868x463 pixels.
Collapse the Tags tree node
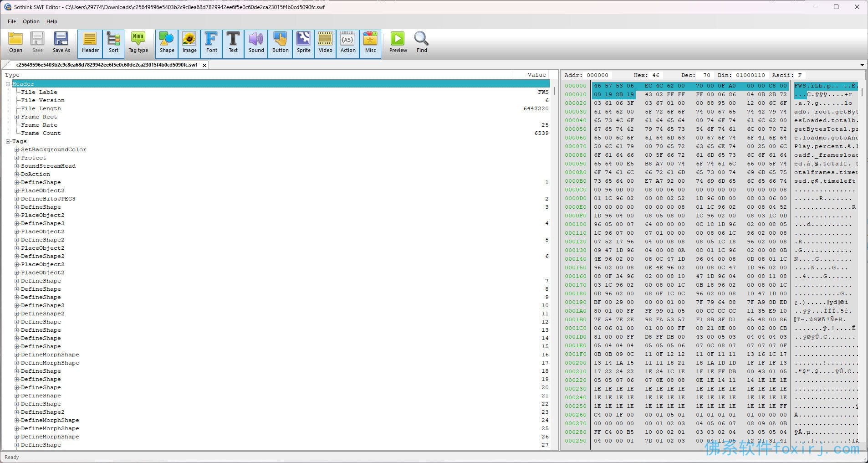(x=8, y=141)
